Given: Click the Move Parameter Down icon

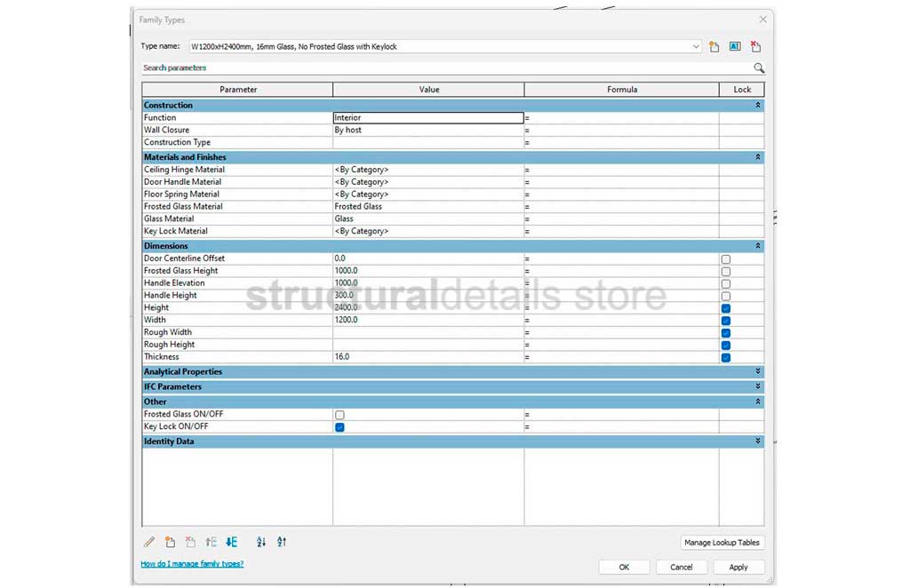Looking at the screenshot, I should [x=232, y=542].
